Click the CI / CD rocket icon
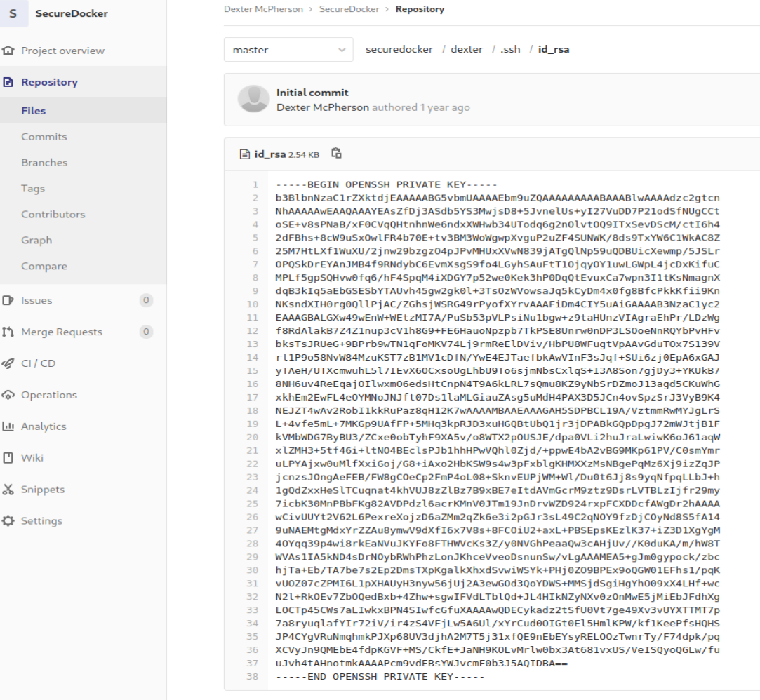The image size is (760, 700). click(x=8, y=363)
